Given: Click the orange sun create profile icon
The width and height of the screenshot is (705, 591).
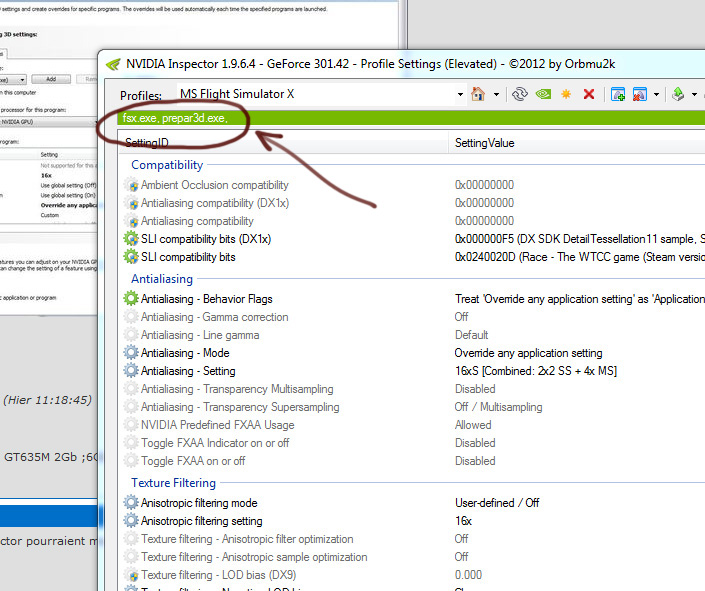Looking at the screenshot, I should pyautogui.click(x=566, y=94).
